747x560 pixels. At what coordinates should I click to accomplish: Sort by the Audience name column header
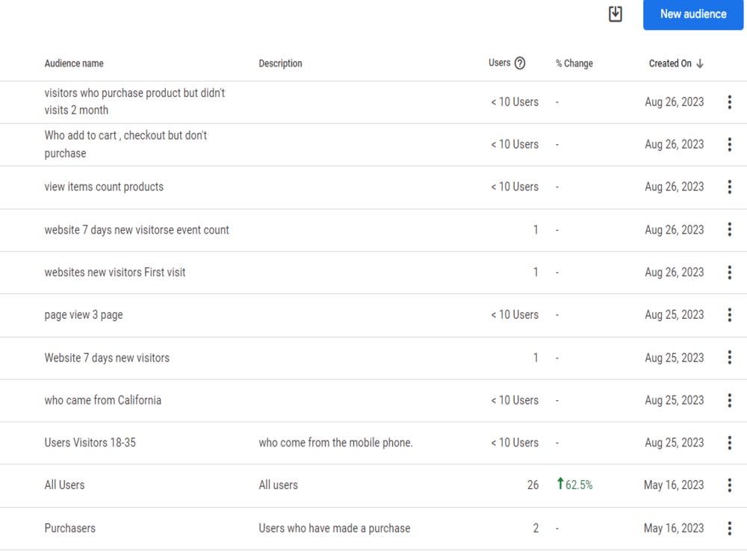coord(74,63)
